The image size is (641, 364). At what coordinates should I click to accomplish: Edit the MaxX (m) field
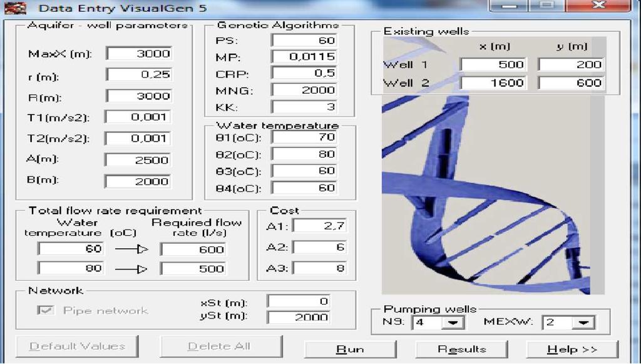(139, 54)
